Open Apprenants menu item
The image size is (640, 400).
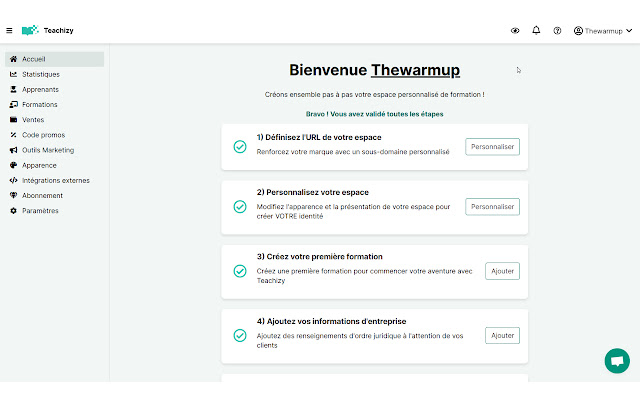click(55, 89)
